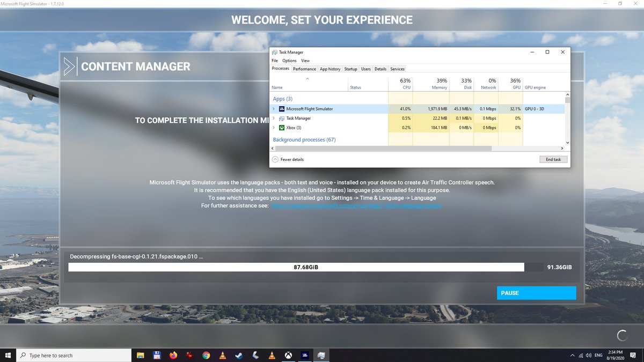
Task: Select the Apps (3) group heading
Action: (282, 99)
